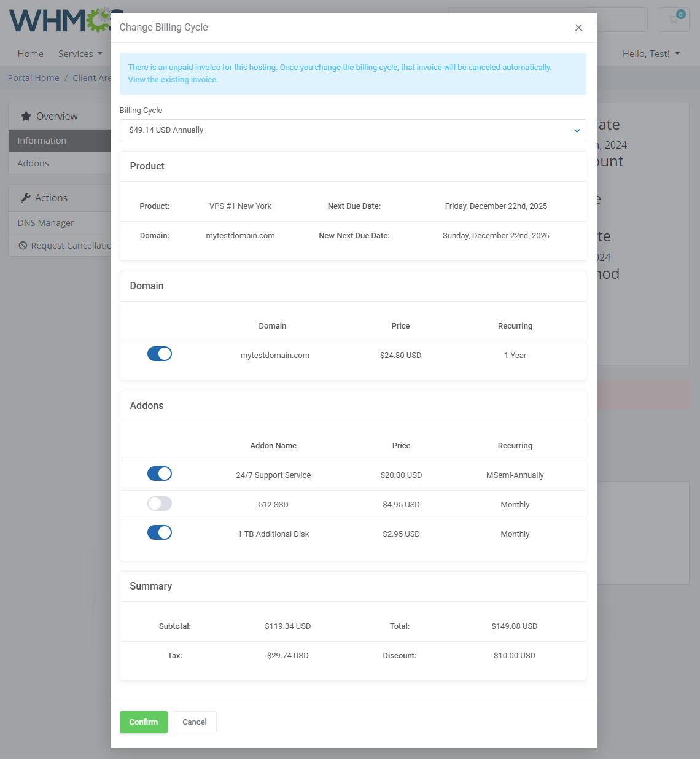Click the DNS Manager sidebar entry
Screen dimensions: 700x759
45,222
